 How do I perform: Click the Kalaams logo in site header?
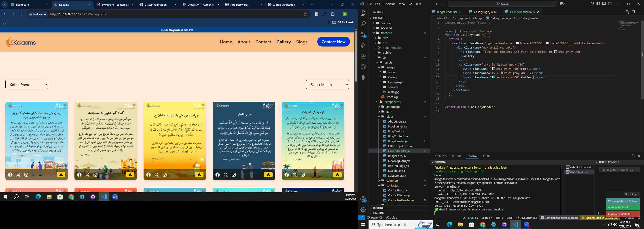pyautogui.click(x=21, y=42)
